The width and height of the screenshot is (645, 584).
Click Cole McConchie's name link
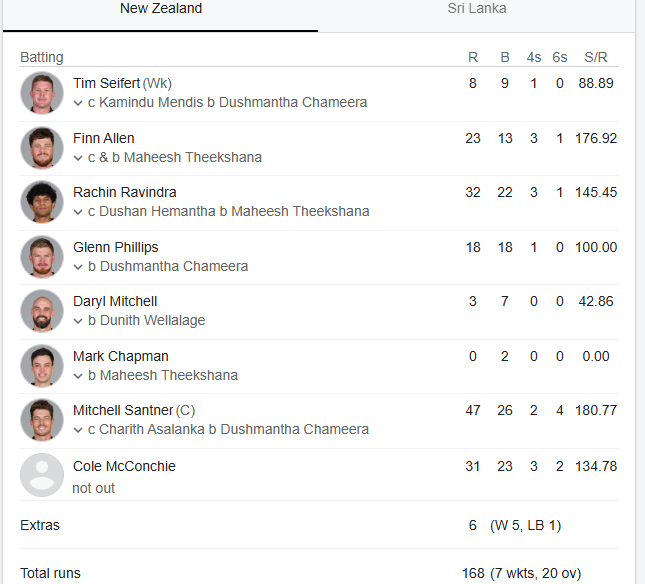124,466
